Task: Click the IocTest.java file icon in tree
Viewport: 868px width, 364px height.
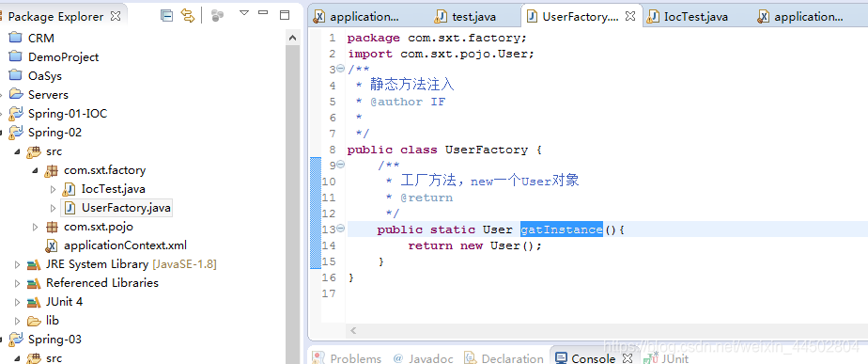Action: click(x=70, y=189)
